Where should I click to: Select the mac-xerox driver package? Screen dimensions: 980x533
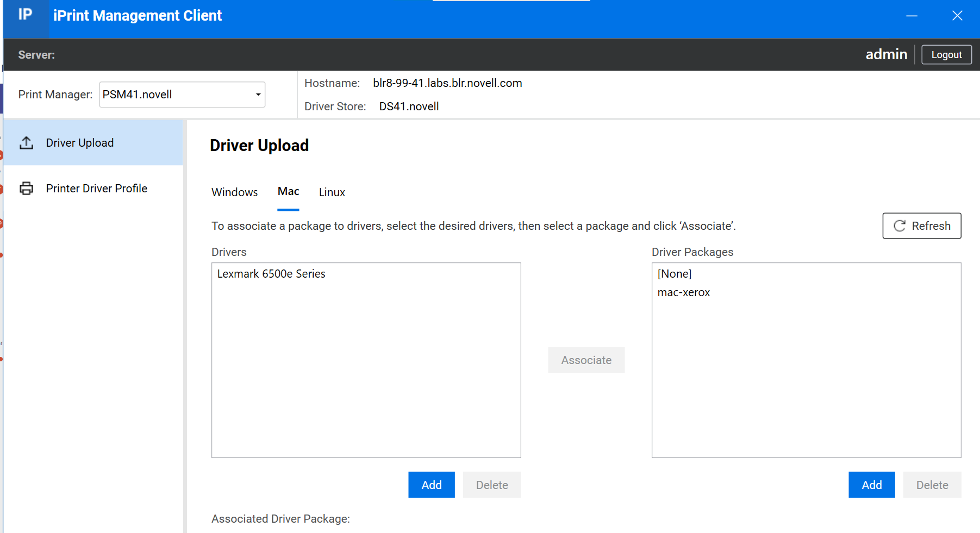click(684, 292)
